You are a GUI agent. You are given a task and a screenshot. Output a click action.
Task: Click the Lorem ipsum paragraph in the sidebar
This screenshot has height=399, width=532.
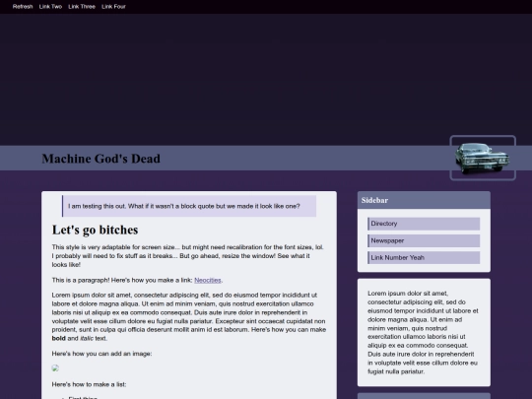pos(424,332)
